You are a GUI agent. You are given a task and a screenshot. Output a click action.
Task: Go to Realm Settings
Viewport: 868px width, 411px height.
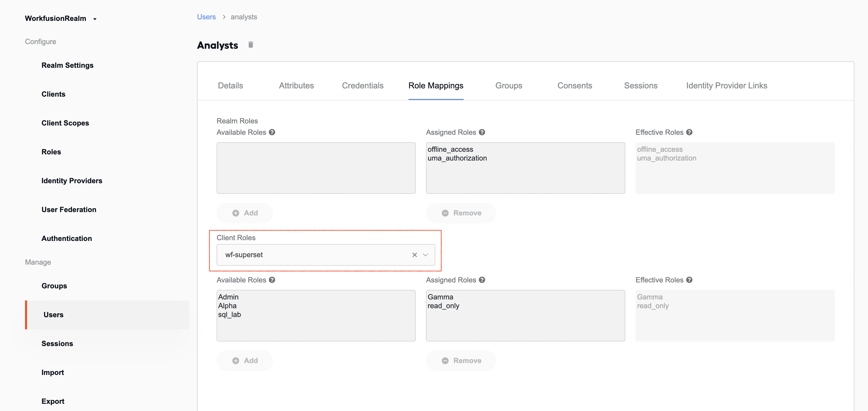[x=67, y=65]
